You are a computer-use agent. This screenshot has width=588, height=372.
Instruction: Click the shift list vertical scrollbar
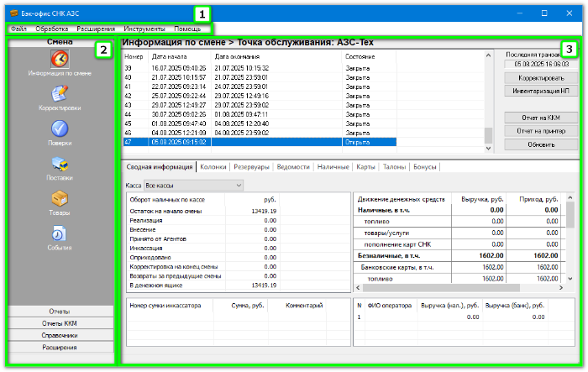pos(488,101)
